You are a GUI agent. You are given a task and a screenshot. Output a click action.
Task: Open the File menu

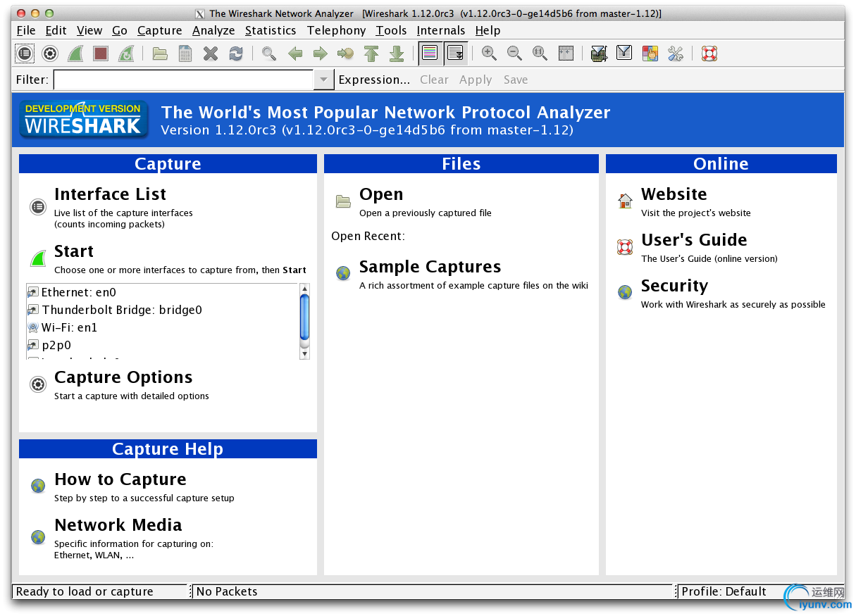coord(26,30)
